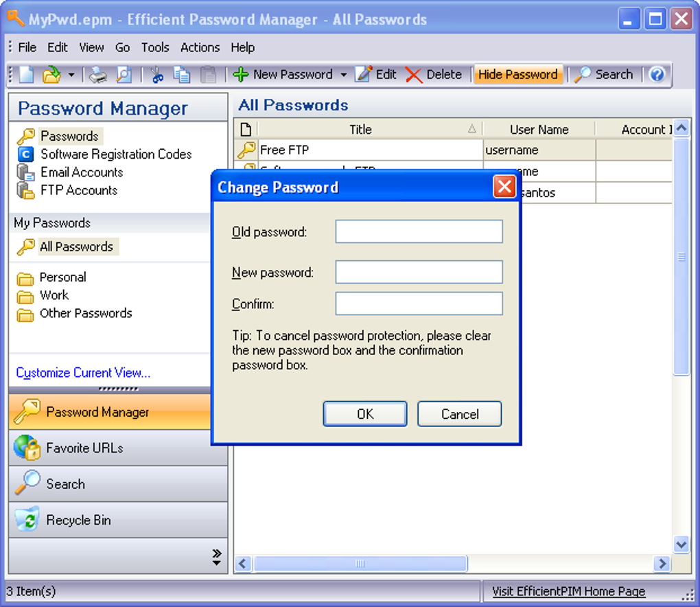Screen dimensions: 700x607
Task: Sort by the Title column header
Action: coord(370,130)
